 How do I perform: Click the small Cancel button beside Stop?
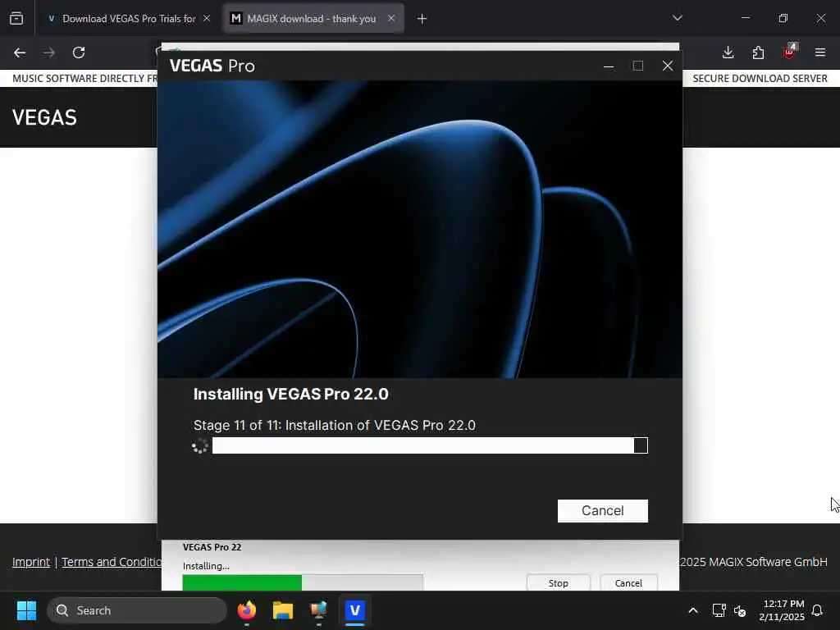pyautogui.click(x=628, y=583)
